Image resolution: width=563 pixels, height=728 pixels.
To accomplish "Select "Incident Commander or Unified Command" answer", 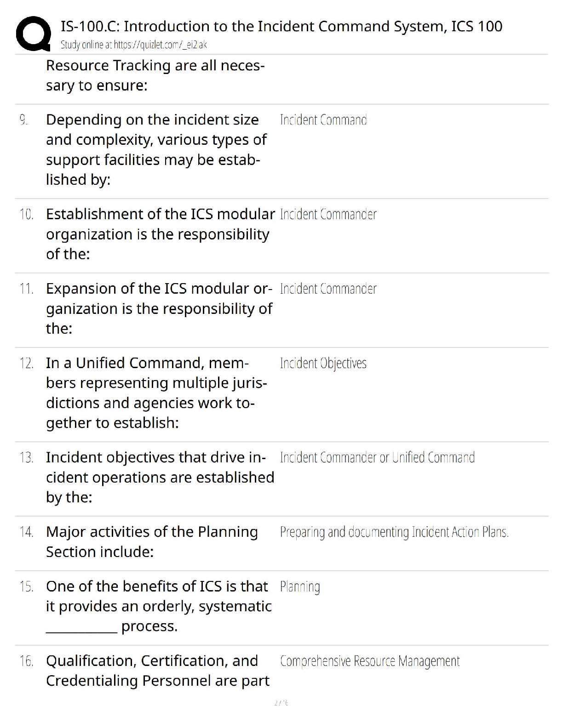I will coord(377,458).
